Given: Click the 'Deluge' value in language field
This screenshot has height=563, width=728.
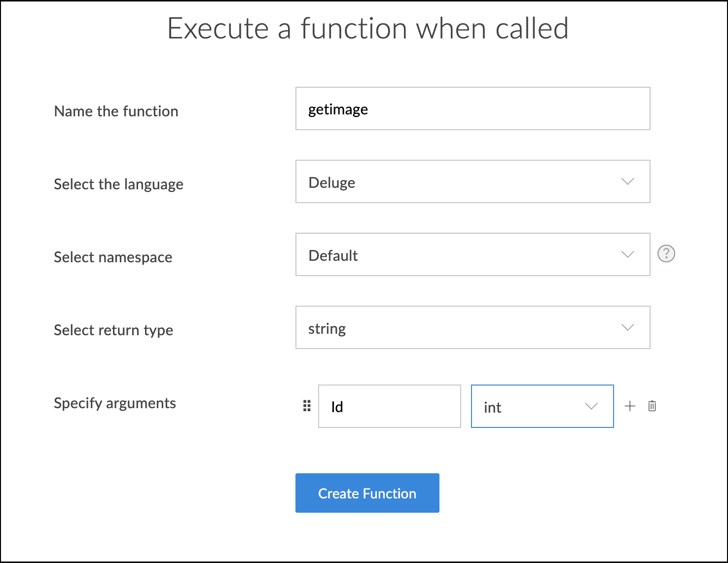Looking at the screenshot, I should point(332,182).
